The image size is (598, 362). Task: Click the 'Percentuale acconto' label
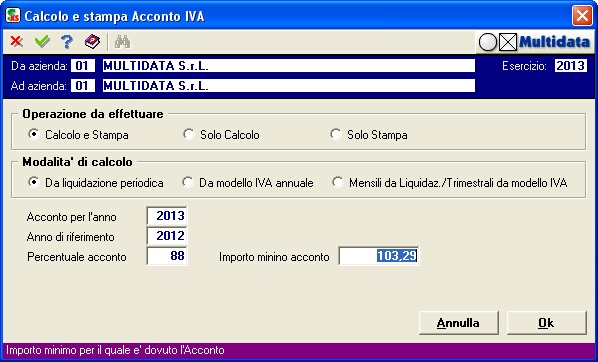coord(77,257)
